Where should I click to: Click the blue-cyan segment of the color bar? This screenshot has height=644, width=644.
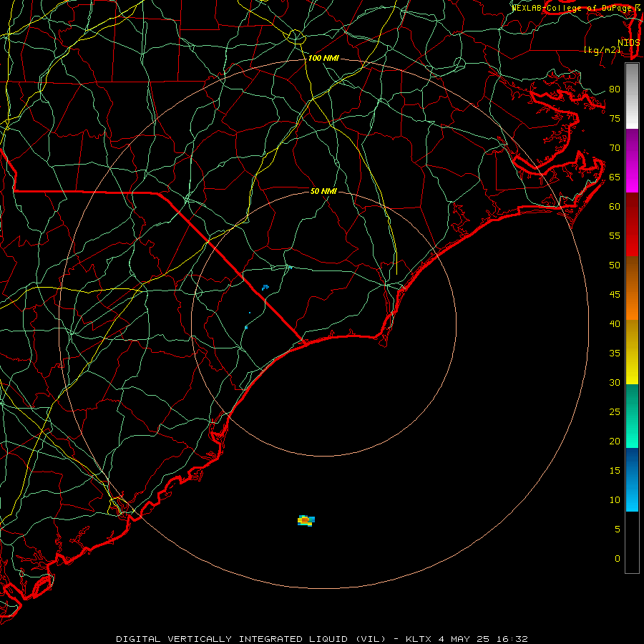pyautogui.click(x=632, y=479)
